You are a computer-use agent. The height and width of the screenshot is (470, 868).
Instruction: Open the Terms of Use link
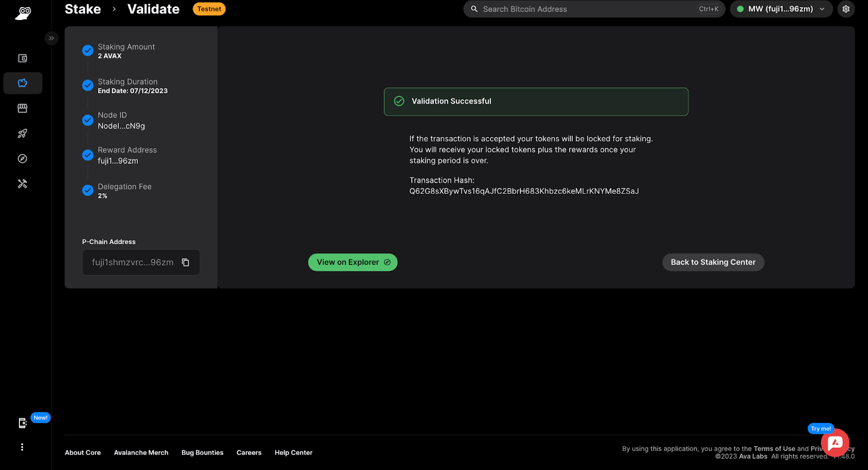click(774, 449)
